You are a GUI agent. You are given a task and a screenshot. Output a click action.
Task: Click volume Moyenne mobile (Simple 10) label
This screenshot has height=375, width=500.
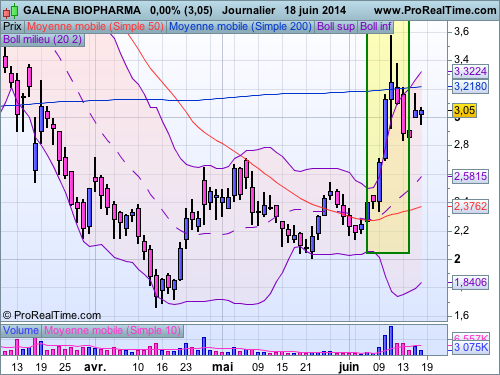tap(112, 330)
